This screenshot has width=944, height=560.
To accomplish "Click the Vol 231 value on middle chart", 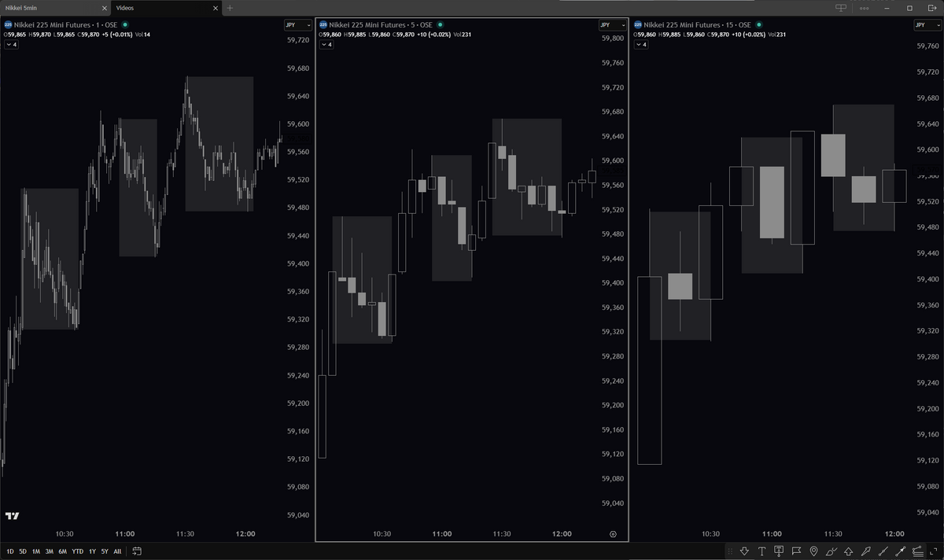I will [x=463, y=35].
